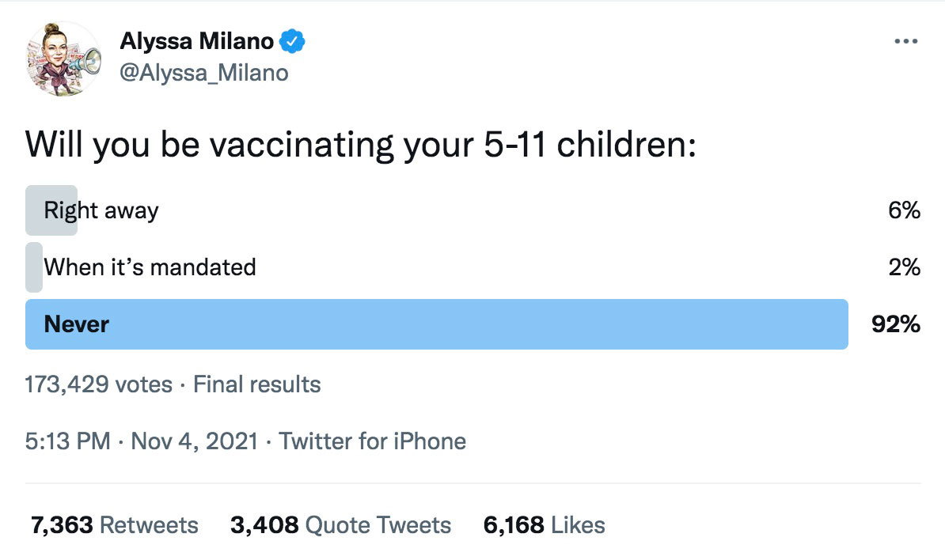View the 6,168 Likes list
945x560 pixels.
pyautogui.click(x=542, y=524)
